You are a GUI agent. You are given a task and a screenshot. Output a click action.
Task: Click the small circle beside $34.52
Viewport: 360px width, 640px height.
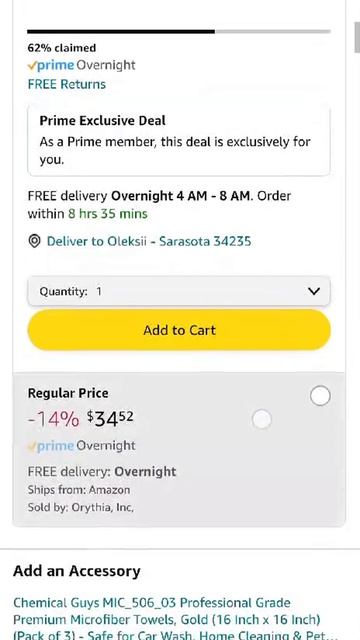262,420
